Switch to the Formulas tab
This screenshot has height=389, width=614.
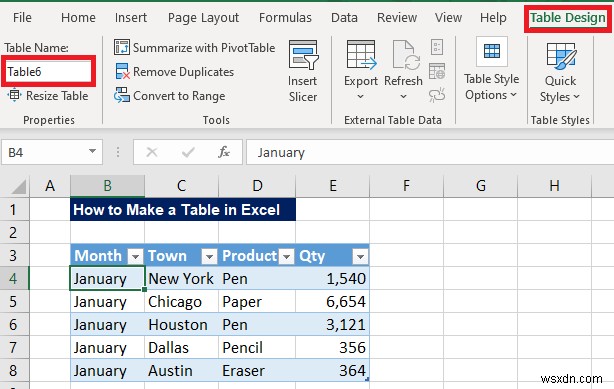coord(285,18)
